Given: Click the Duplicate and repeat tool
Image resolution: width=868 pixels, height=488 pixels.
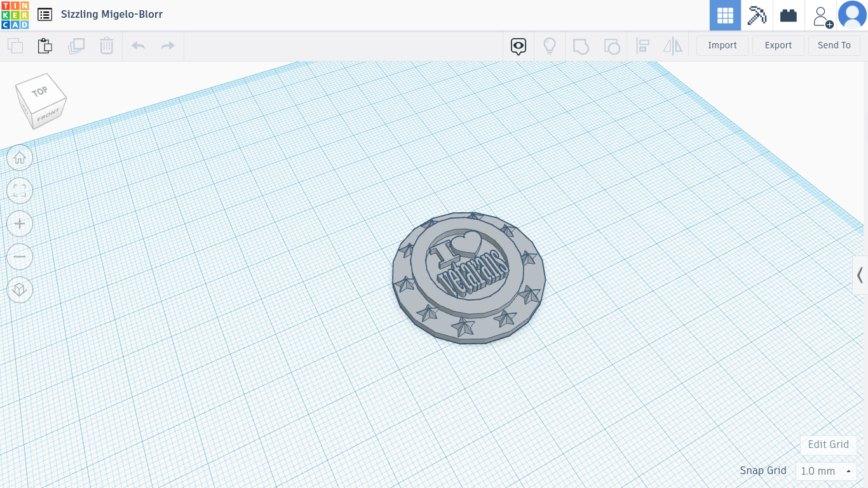Looking at the screenshot, I should 76,46.
